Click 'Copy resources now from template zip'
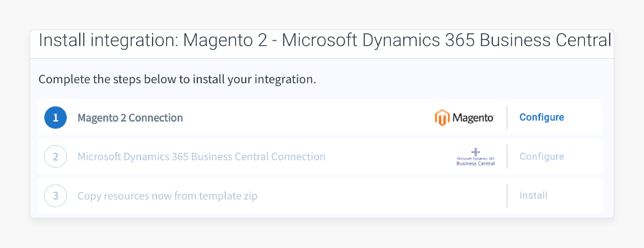644x248 pixels. coord(167,196)
